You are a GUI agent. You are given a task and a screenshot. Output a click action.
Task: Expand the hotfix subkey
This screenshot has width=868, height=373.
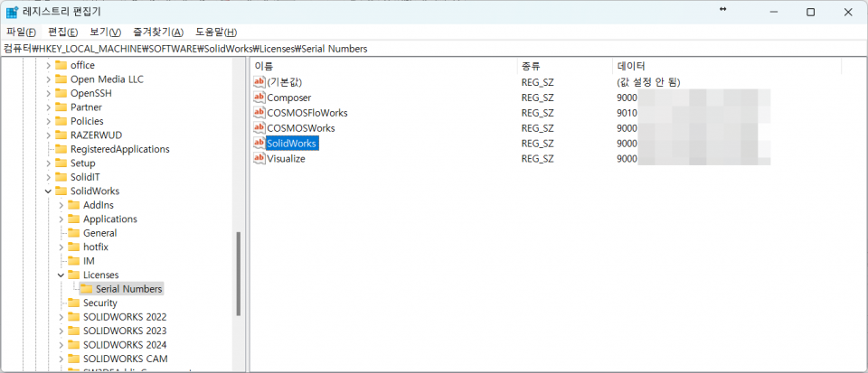(x=61, y=247)
